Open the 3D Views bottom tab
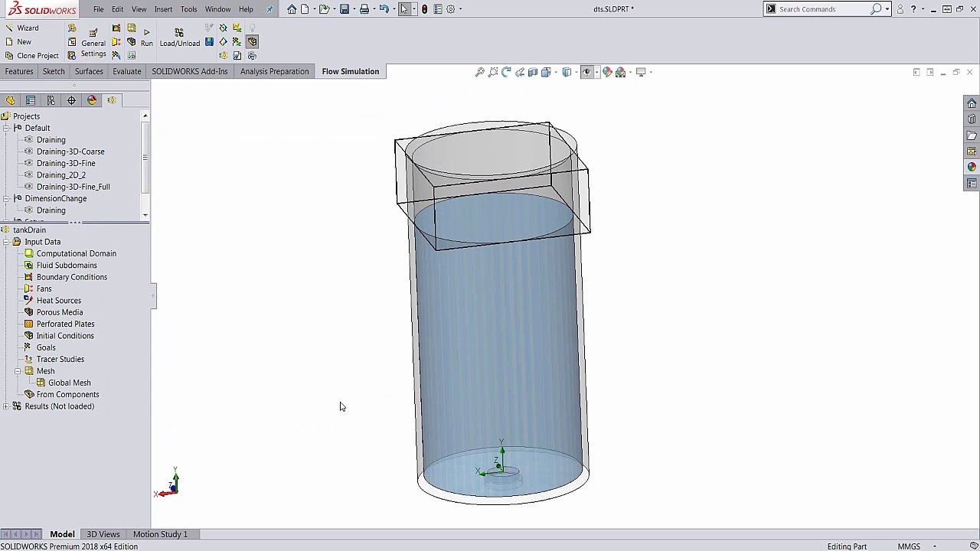Viewport: 980px width, 551px height. (x=103, y=534)
